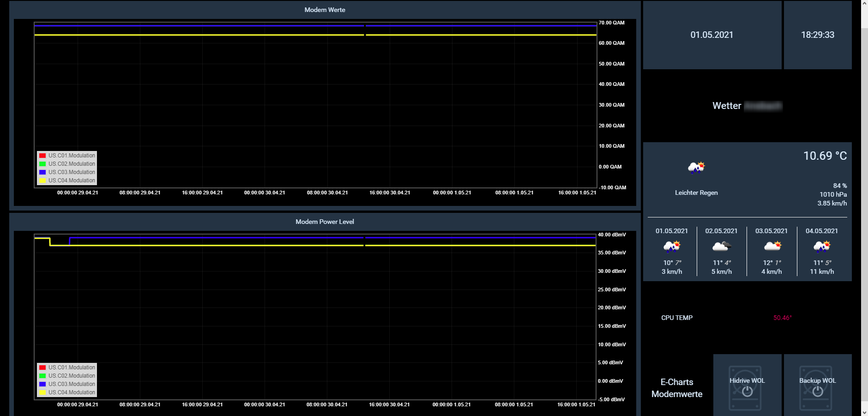Toggle US.C04.Modulation in Modem Werte legend
This screenshot has height=416, width=868.
click(67, 181)
